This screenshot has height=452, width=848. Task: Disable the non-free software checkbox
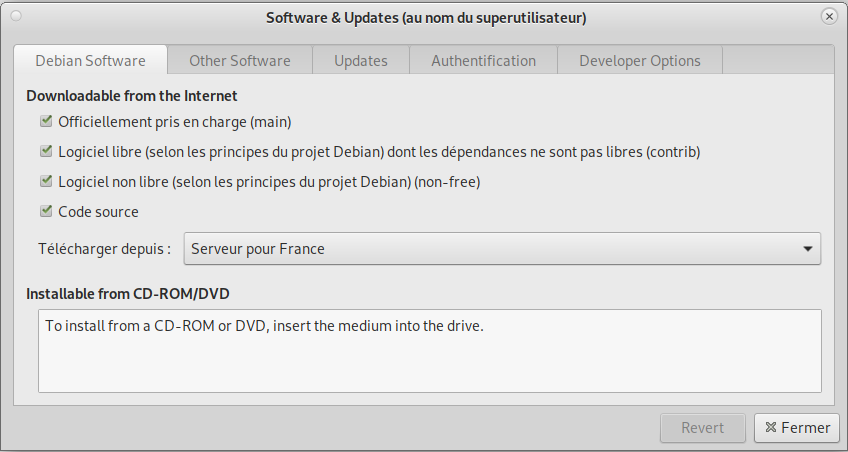point(46,182)
